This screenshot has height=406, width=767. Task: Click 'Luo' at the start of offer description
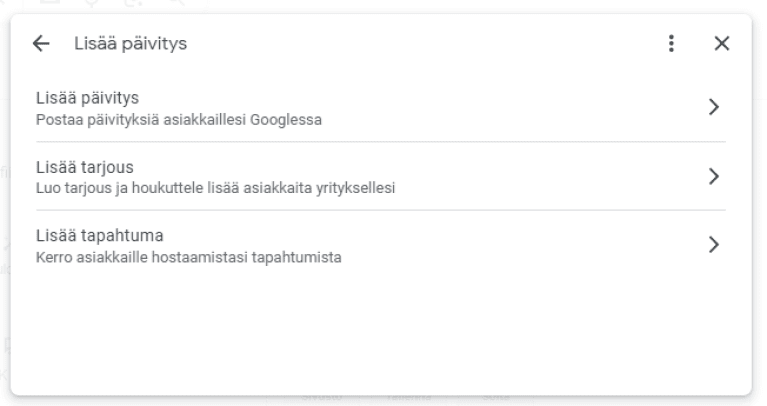(x=46, y=189)
